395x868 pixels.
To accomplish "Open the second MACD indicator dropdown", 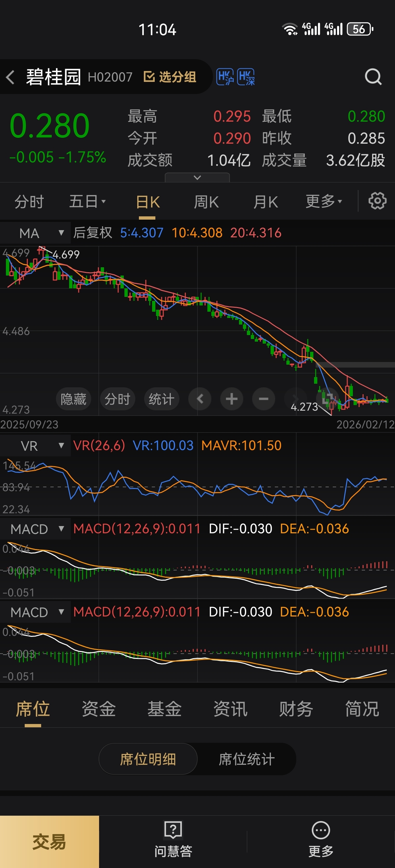I will pyautogui.click(x=36, y=612).
